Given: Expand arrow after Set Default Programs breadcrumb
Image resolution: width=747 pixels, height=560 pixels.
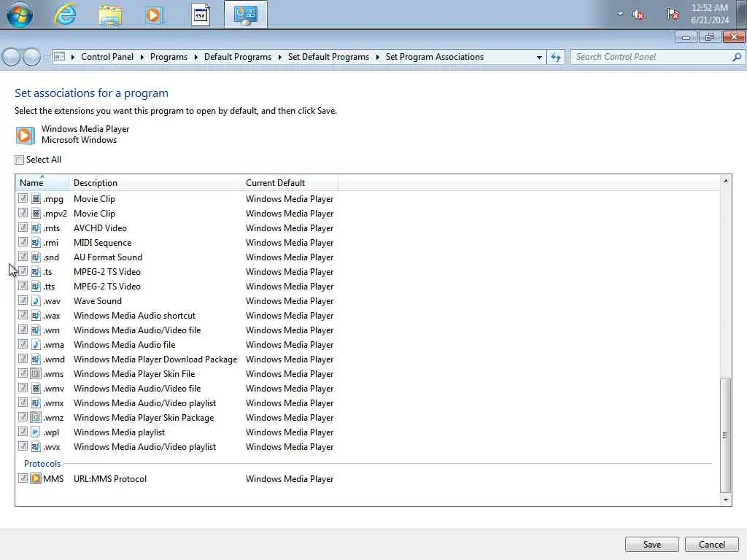Looking at the screenshot, I should [x=377, y=57].
